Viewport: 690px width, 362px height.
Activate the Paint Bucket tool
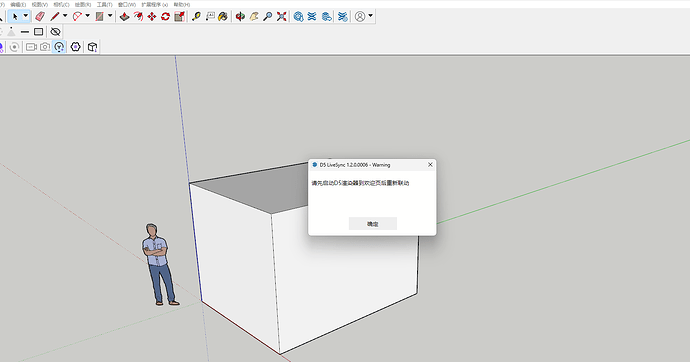point(223,17)
